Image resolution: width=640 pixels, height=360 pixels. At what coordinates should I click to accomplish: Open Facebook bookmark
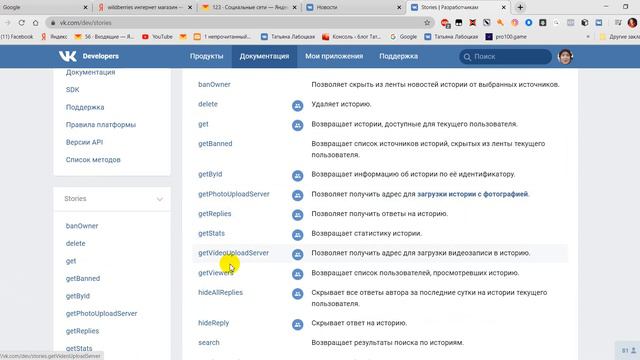tap(17, 37)
